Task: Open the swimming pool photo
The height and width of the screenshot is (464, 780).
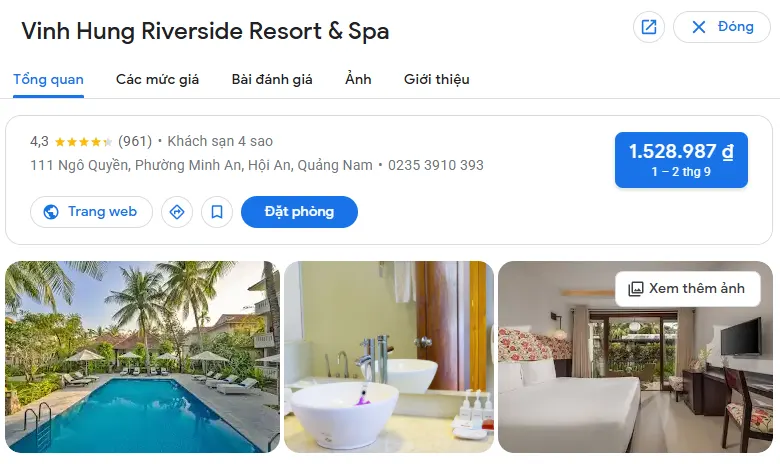Action: (x=142, y=357)
